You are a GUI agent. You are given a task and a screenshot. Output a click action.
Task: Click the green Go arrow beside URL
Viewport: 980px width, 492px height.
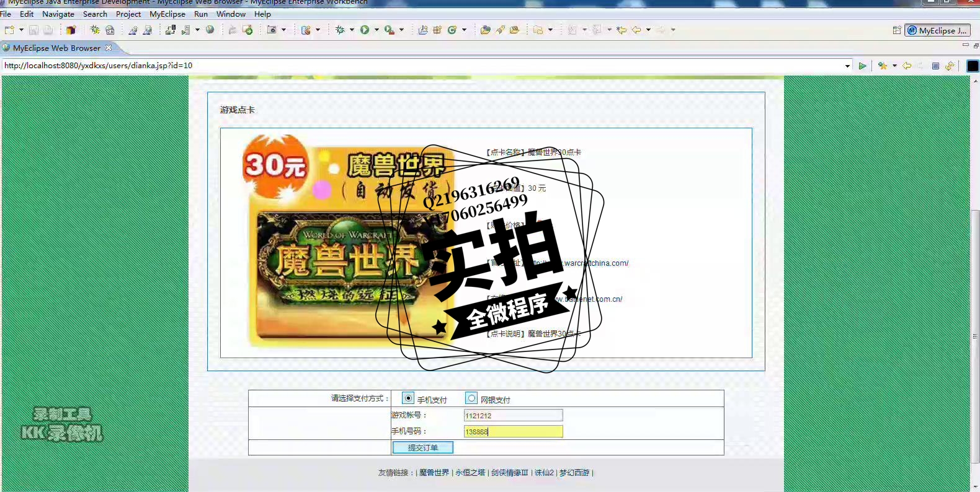(x=862, y=66)
